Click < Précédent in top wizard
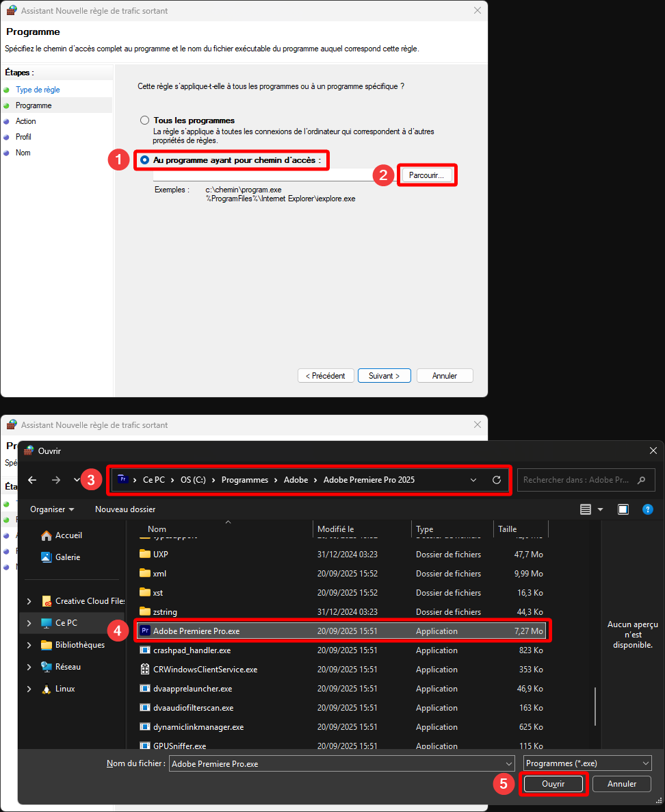 click(326, 375)
